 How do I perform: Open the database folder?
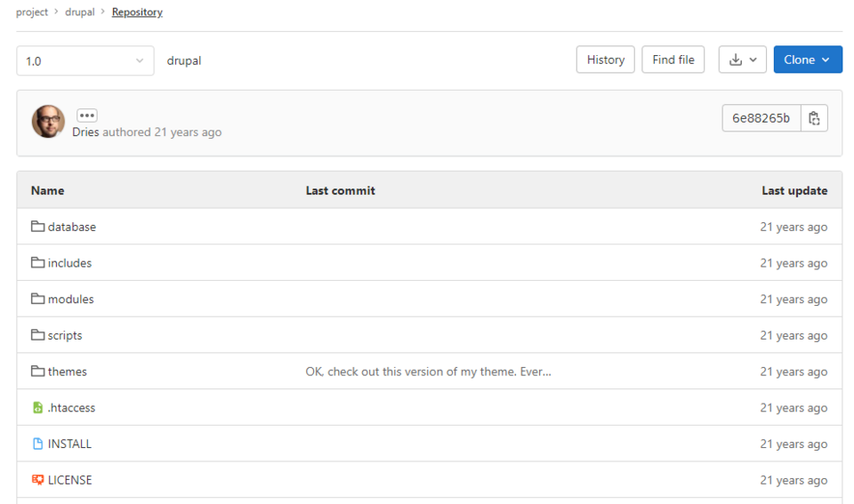(72, 227)
